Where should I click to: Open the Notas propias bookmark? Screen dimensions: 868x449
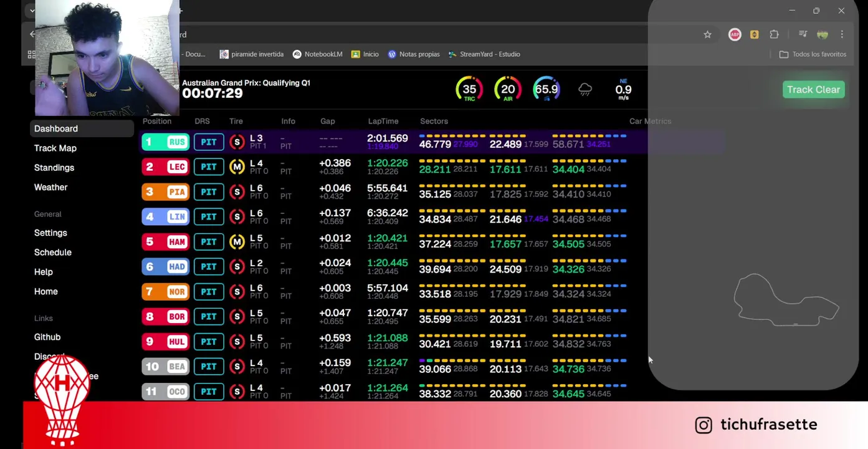click(x=414, y=54)
